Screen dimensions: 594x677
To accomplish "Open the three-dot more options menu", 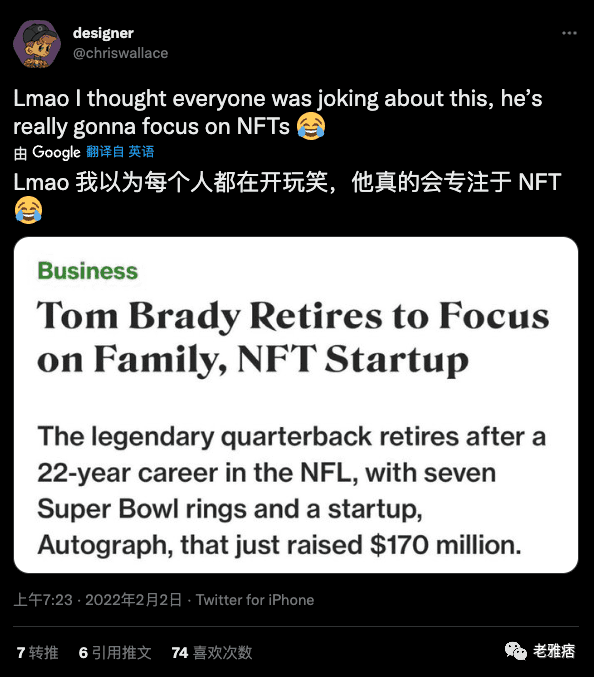I will 569,33.
